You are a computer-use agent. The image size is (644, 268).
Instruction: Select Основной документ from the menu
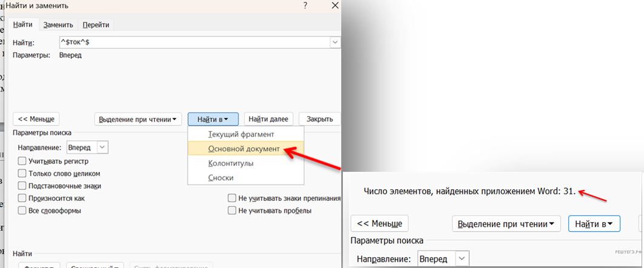click(x=244, y=149)
